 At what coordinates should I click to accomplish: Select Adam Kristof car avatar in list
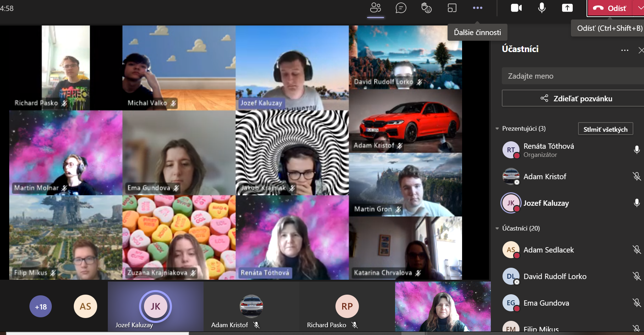point(511,176)
